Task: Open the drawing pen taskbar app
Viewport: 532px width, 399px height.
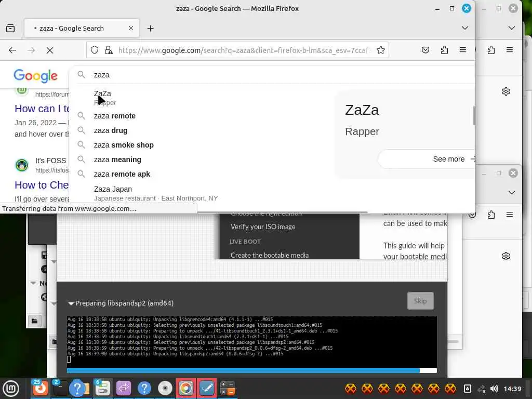Action: 207,389
